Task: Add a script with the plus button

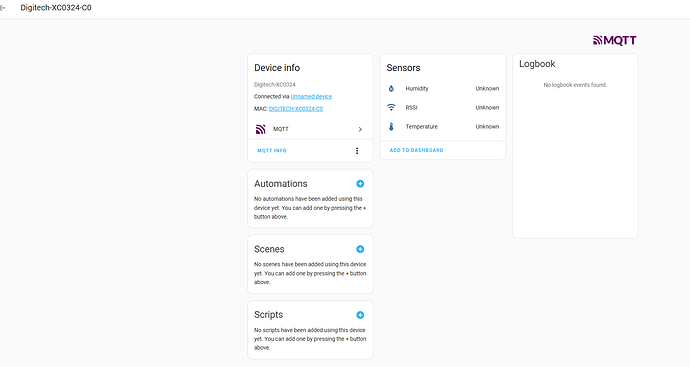Action: pos(360,315)
